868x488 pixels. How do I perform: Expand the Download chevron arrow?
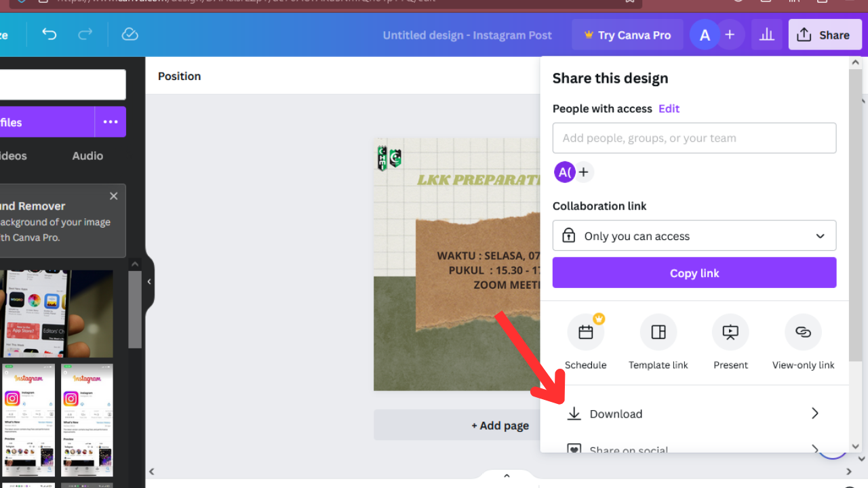click(815, 413)
